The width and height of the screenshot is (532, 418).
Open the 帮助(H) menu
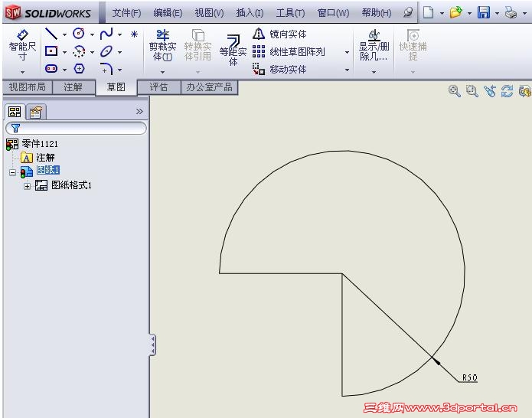[377, 13]
